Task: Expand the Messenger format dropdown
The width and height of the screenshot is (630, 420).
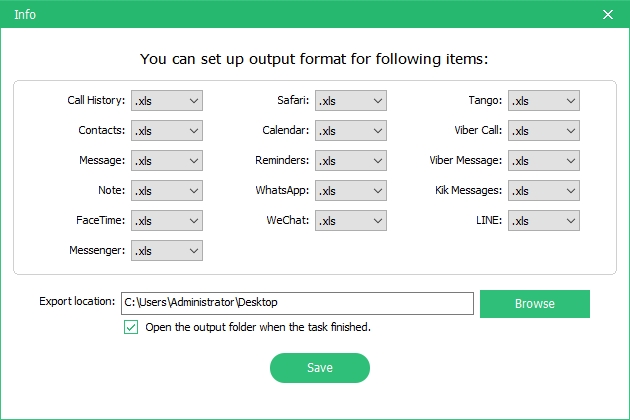Action: click(x=167, y=250)
